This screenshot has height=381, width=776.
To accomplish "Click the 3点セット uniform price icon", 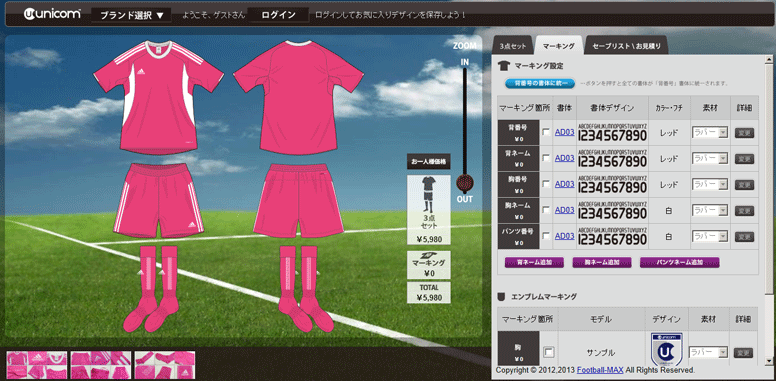I will coord(429,210).
